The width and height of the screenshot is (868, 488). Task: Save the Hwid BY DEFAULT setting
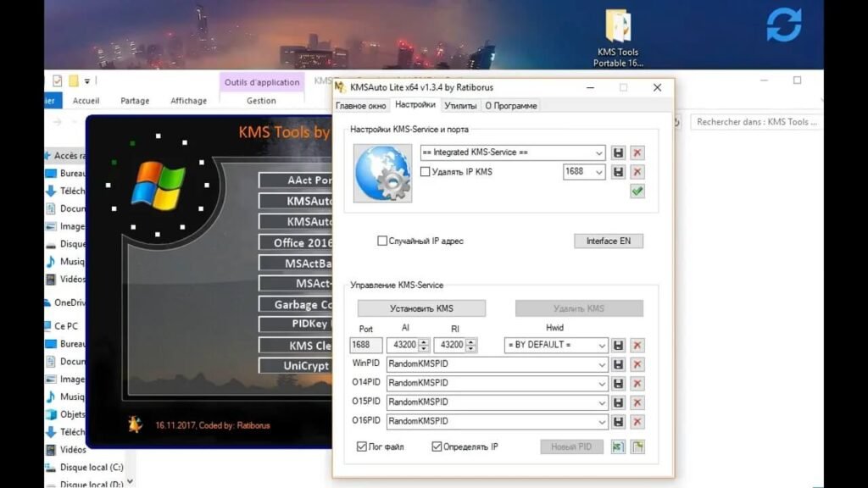pos(618,346)
